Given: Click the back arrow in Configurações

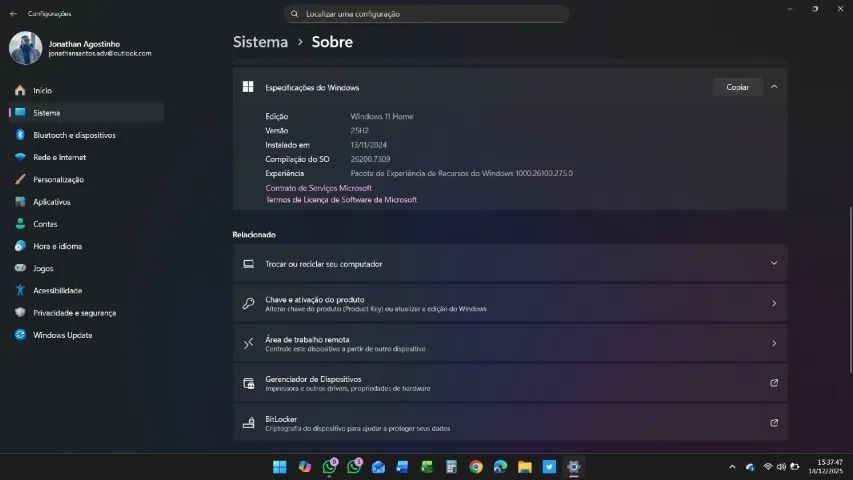Looking at the screenshot, I should (x=13, y=14).
